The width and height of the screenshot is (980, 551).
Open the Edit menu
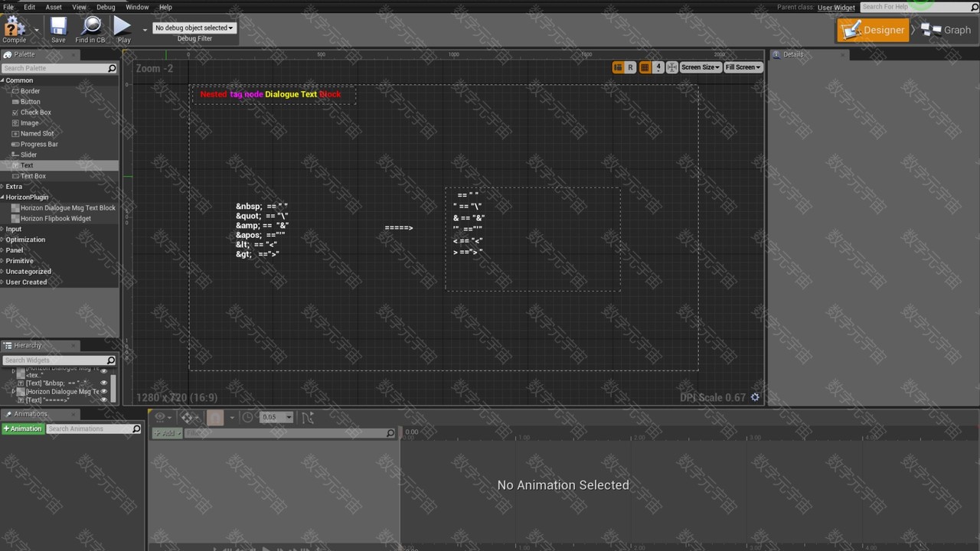(x=29, y=7)
